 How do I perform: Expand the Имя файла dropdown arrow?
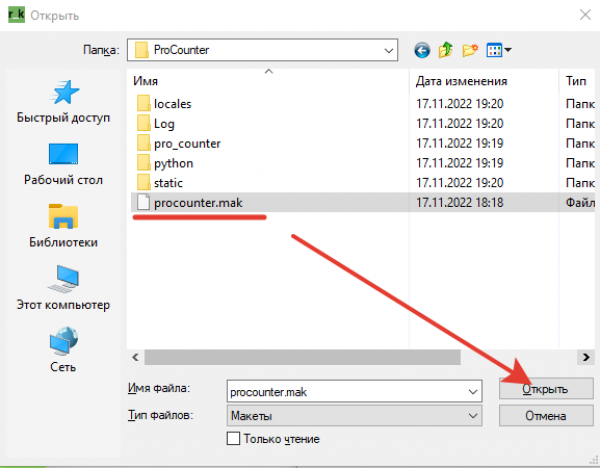coord(473,391)
